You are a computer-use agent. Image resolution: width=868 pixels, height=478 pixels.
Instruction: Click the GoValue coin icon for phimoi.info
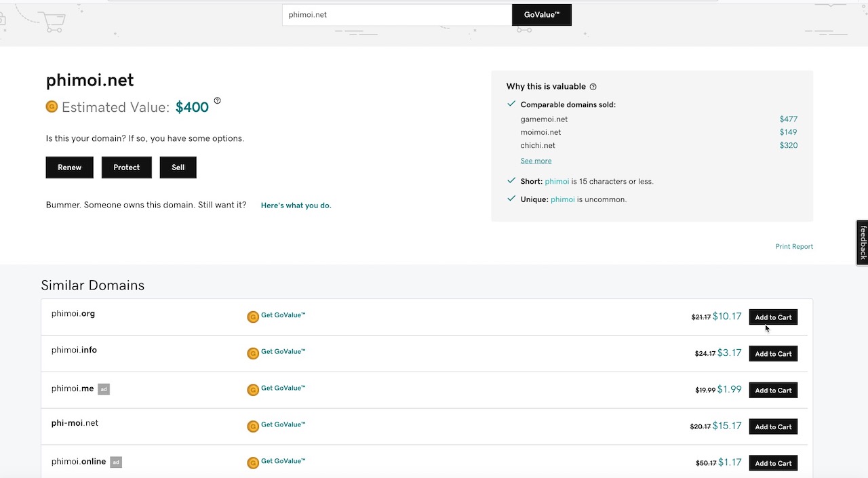[253, 353]
